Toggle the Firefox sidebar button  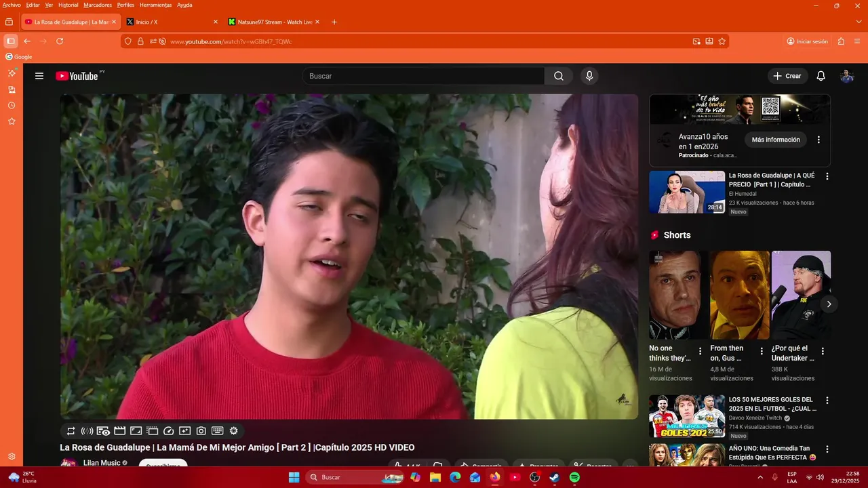click(x=11, y=41)
